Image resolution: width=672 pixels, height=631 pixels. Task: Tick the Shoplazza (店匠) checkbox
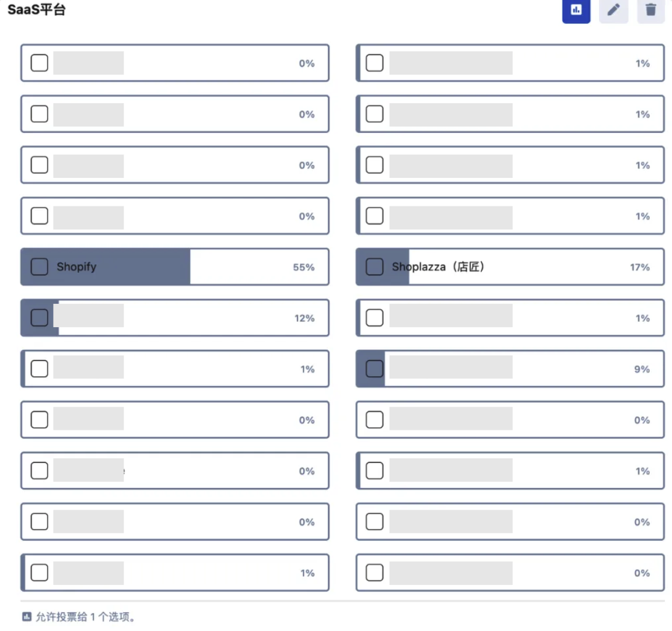point(374,267)
